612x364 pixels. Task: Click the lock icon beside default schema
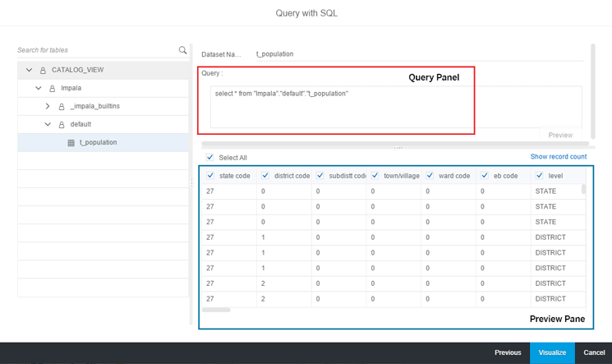pyautogui.click(x=62, y=125)
